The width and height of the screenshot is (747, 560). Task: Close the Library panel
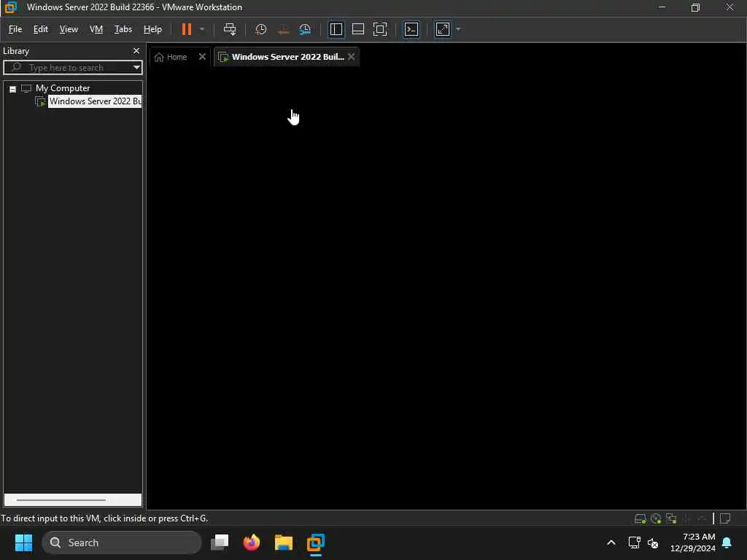(x=136, y=50)
